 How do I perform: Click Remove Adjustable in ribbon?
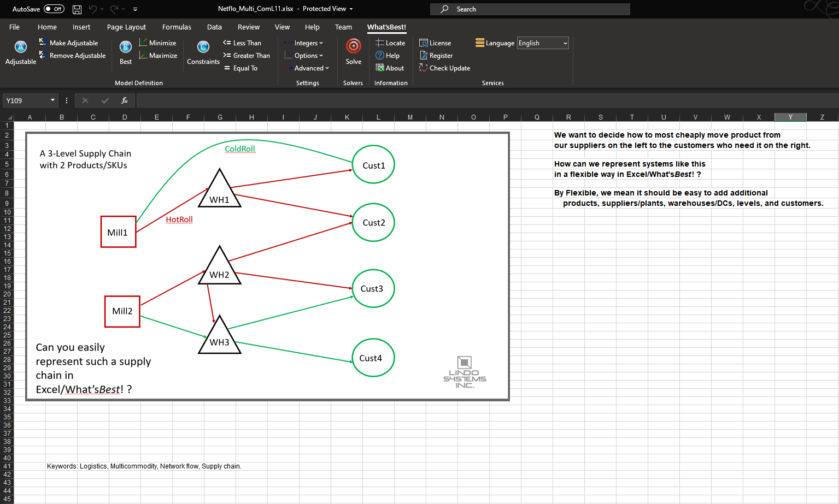(73, 55)
